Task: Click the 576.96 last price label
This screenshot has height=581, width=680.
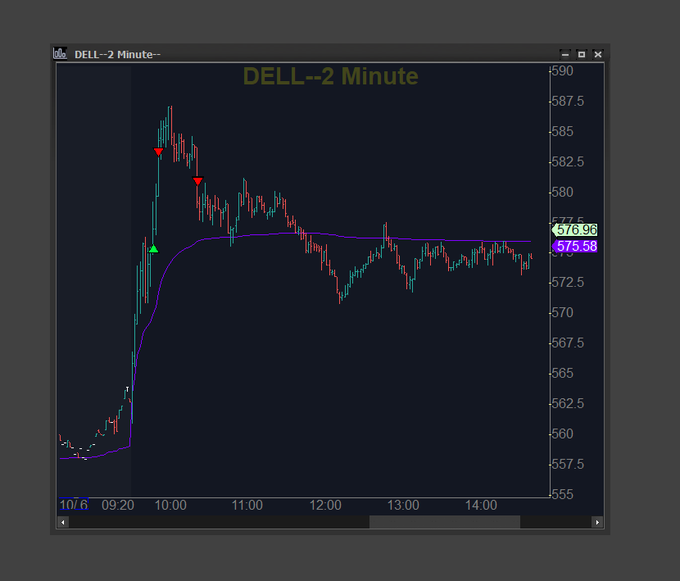Action: tap(575, 229)
